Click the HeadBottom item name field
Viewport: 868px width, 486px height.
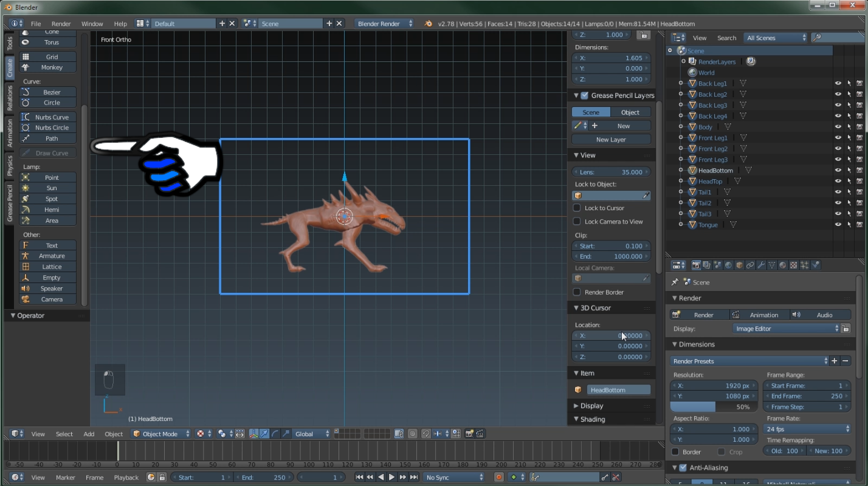click(x=619, y=390)
